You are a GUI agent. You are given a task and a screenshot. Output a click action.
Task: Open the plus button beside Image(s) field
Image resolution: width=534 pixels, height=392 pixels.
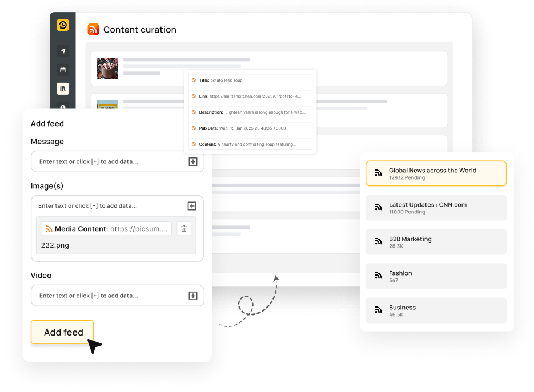pyautogui.click(x=192, y=205)
